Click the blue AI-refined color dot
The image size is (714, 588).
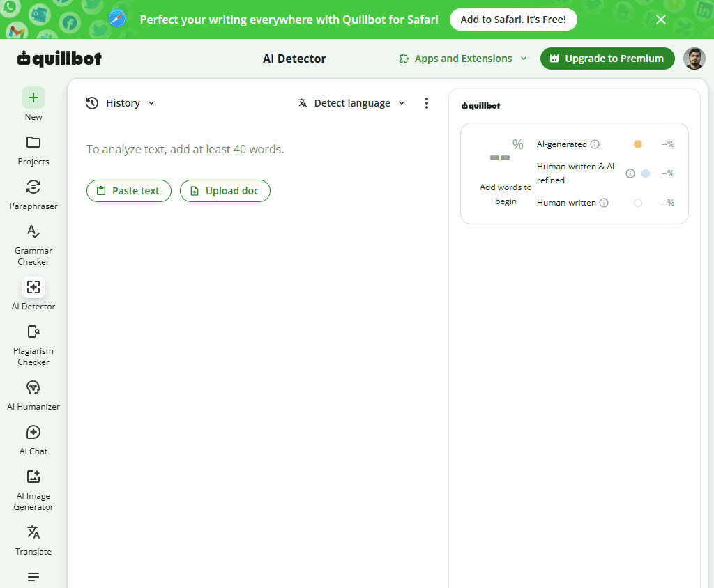646,173
